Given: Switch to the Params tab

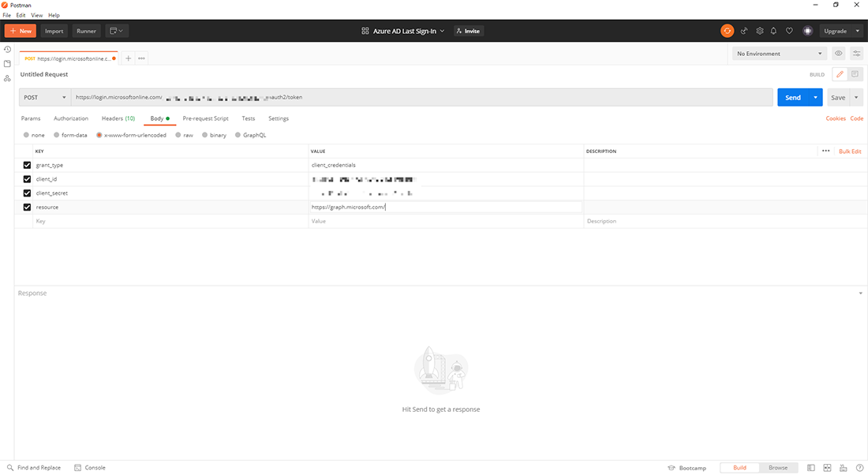Looking at the screenshot, I should coord(31,118).
